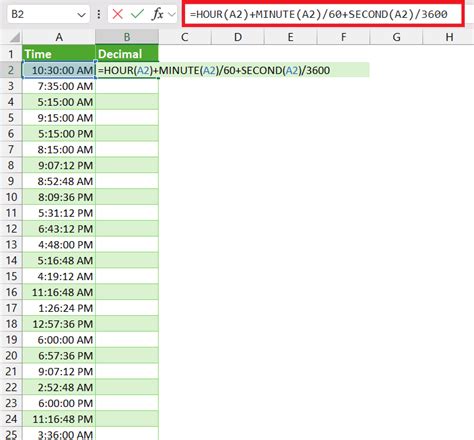Image resolution: width=474 pixels, height=440 pixels.
Task: Select the cell with 5:16:48 AM
Action: pyautogui.click(x=59, y=260)
